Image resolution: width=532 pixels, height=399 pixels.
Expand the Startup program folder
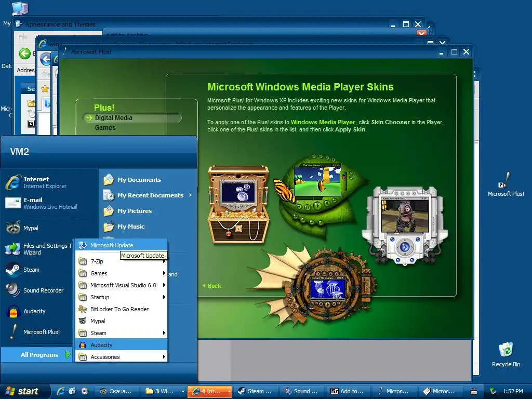(x=121, y=297)
